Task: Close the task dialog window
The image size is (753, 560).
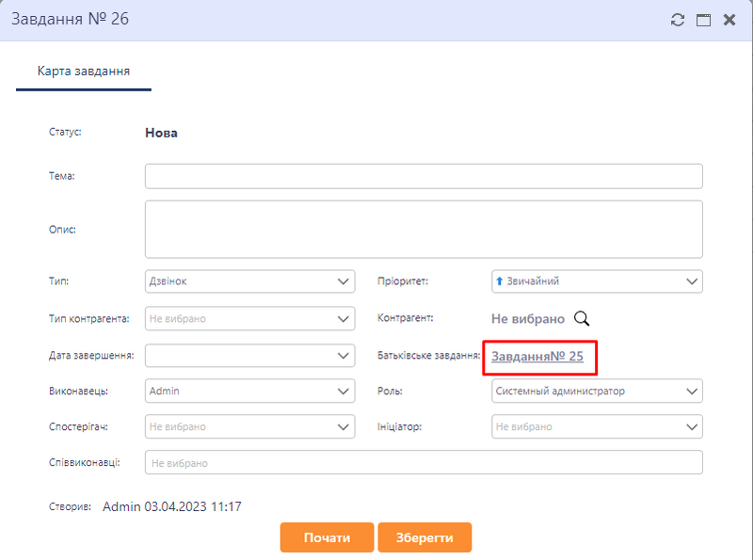Action: click(x=729, y=20)
